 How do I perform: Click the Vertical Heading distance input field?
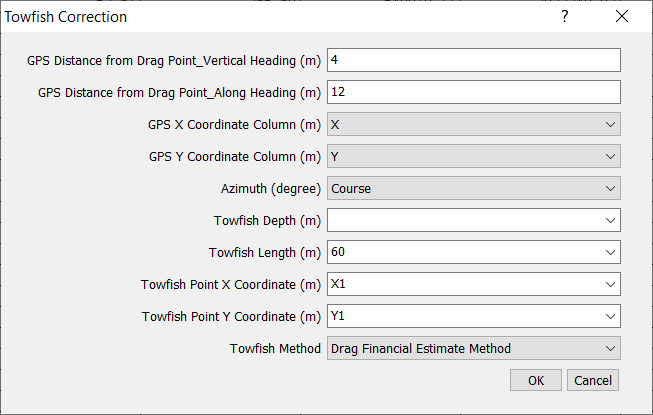pyautogui.click(x=474, y=60)
